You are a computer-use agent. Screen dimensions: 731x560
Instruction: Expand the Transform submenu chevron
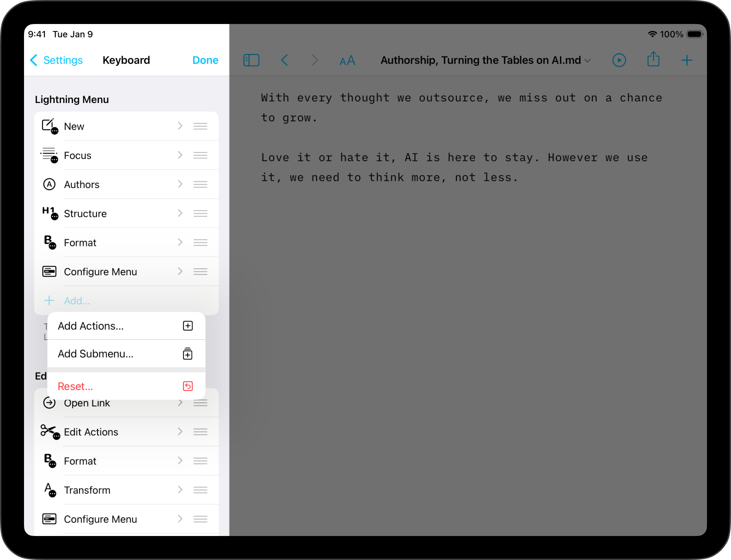point(180,489)
